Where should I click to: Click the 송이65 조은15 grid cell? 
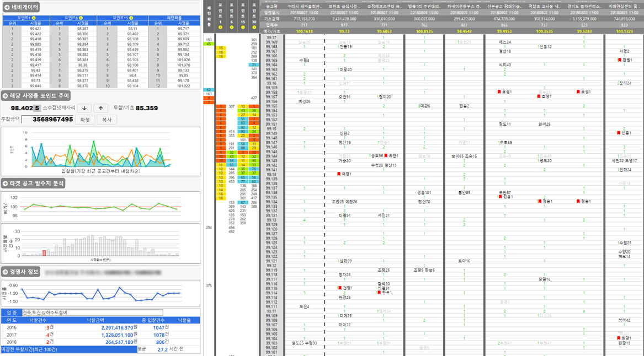click(x=464, y=156)
